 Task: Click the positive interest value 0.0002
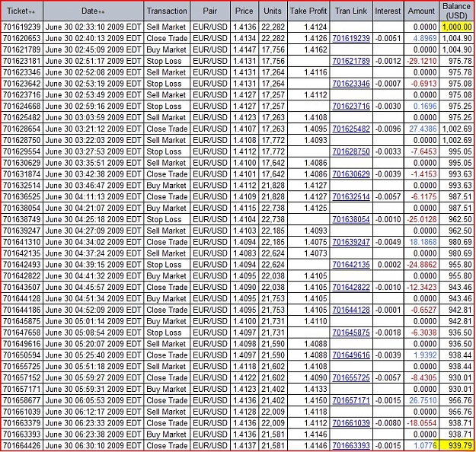coord(389,265)
